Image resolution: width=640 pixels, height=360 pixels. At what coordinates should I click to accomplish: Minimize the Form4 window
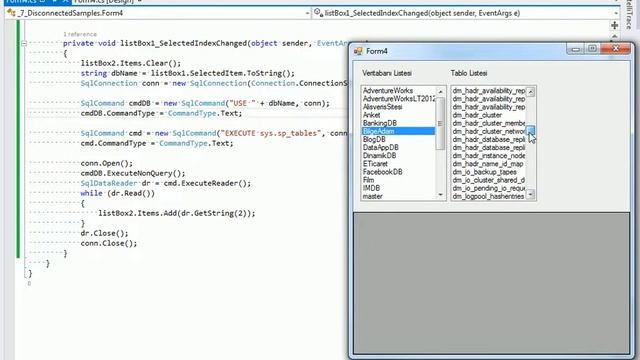click(x=576, y=49)
